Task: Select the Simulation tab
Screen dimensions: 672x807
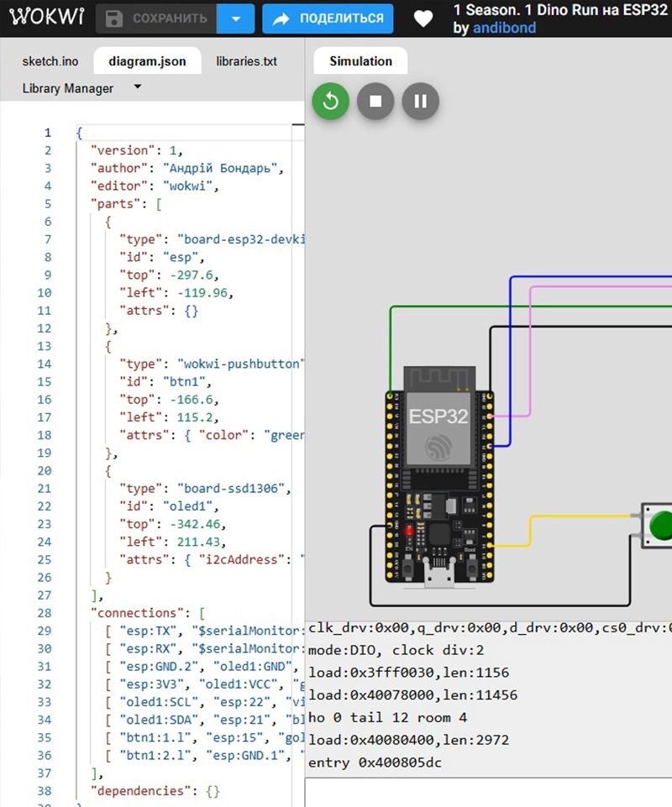Action: [x=360, y=61]
